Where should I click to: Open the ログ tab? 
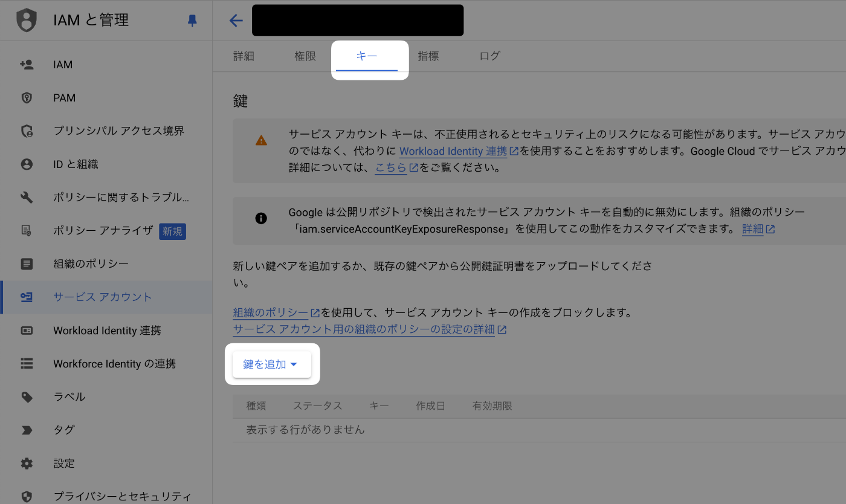(490, 56)
